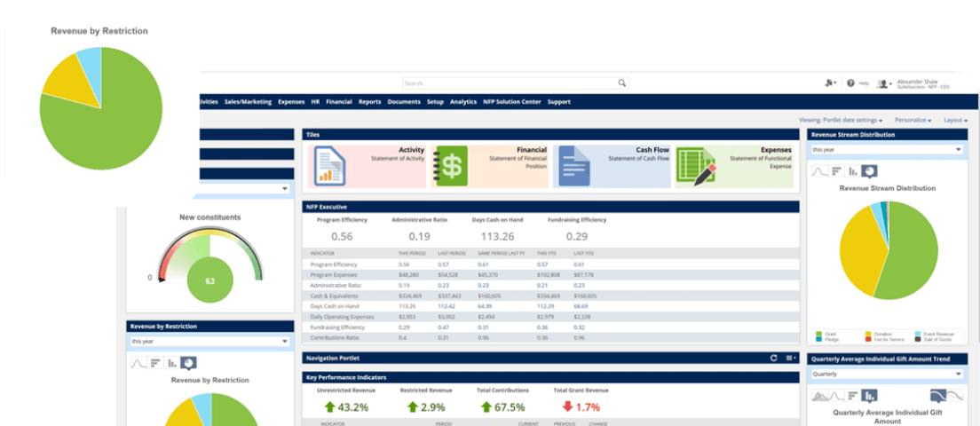Select horizontal bar chart in Quarterly Gift Trend

click(852, 395)
